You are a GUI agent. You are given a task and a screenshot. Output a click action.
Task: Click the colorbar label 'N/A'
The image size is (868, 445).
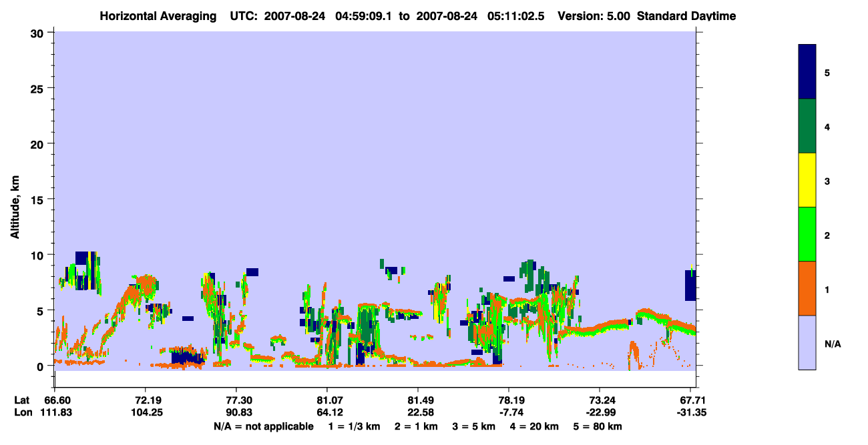832,344
